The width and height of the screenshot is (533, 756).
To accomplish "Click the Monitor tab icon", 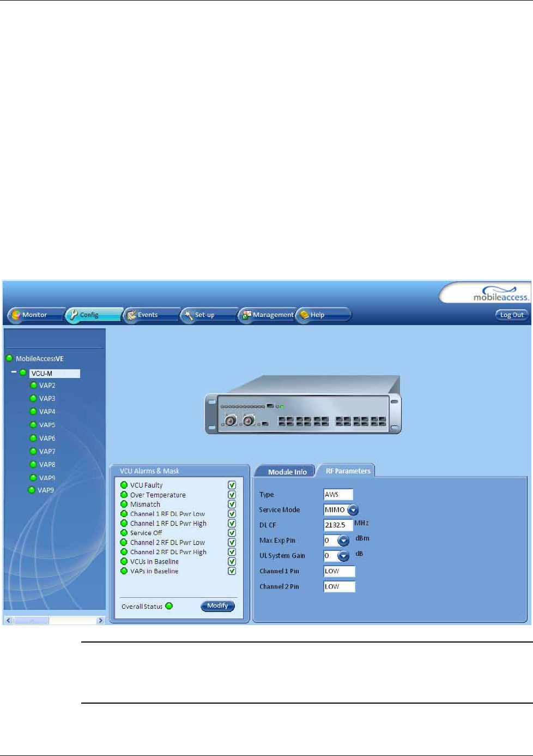I will pos(16,315).
